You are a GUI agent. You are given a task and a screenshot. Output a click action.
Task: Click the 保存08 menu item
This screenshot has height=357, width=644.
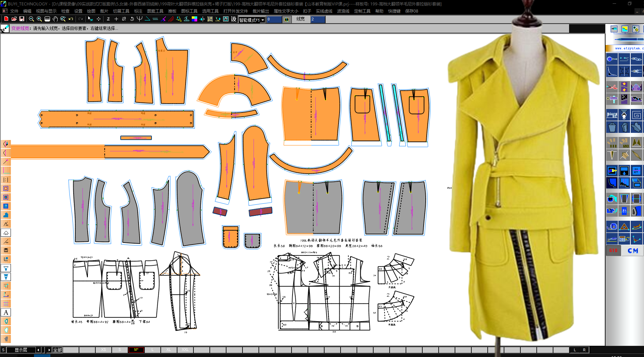coord(412,11)
